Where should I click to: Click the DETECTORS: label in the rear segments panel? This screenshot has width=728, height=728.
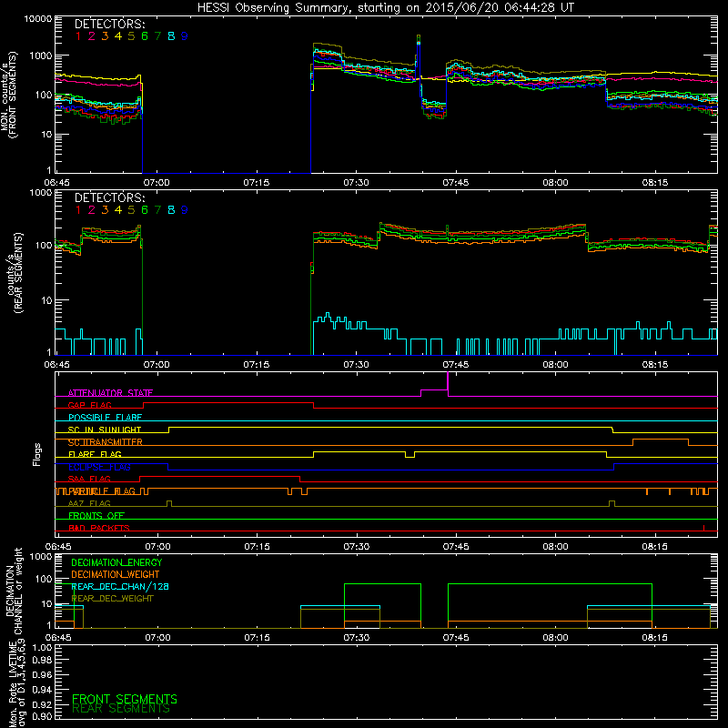(x=109, y=197)
